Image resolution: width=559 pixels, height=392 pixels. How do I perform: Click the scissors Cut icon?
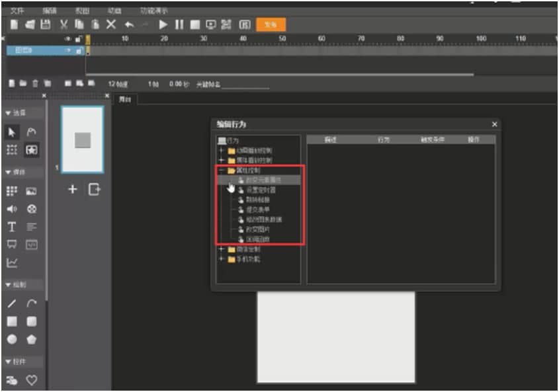tap(64, 24)
